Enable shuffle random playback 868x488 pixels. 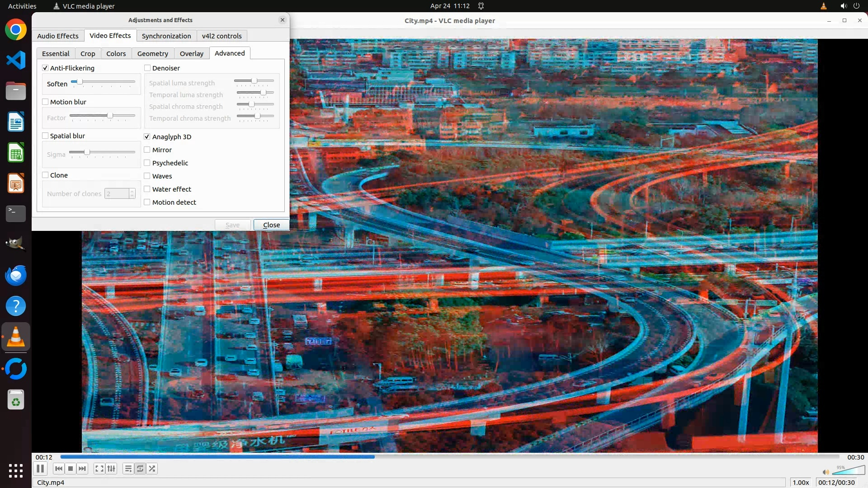pyautogui.click(x=152, y=469)
